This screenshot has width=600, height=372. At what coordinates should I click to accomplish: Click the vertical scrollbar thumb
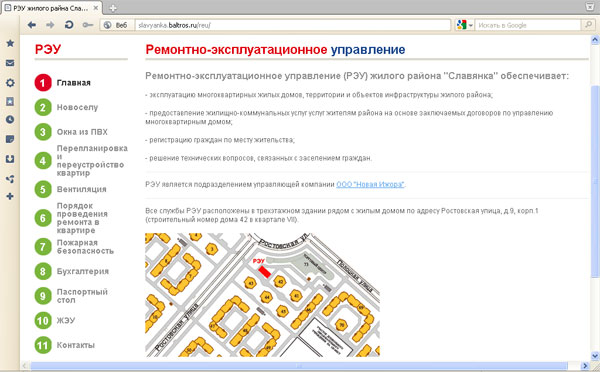click(x=595, y=181)
